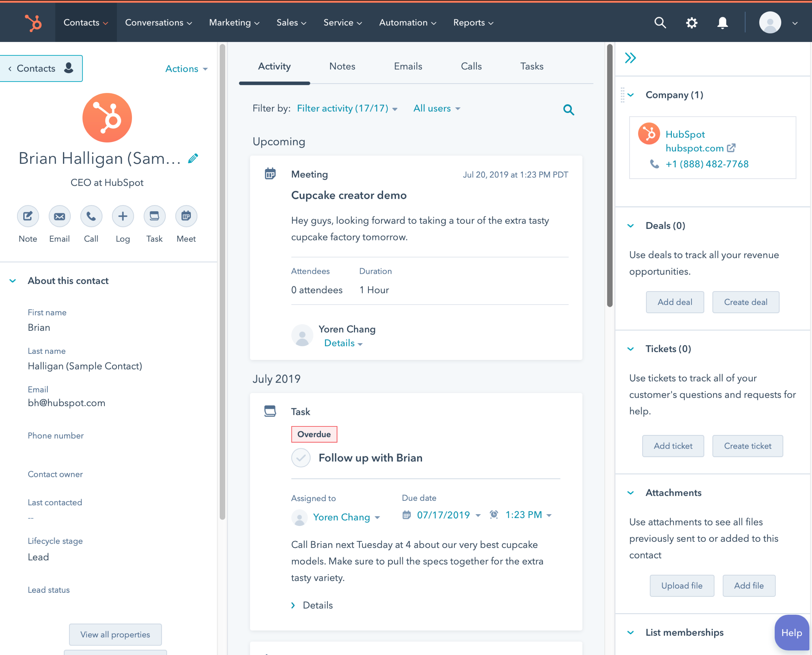Click the external link icon beside hubspot.com

tap(731, 147)
